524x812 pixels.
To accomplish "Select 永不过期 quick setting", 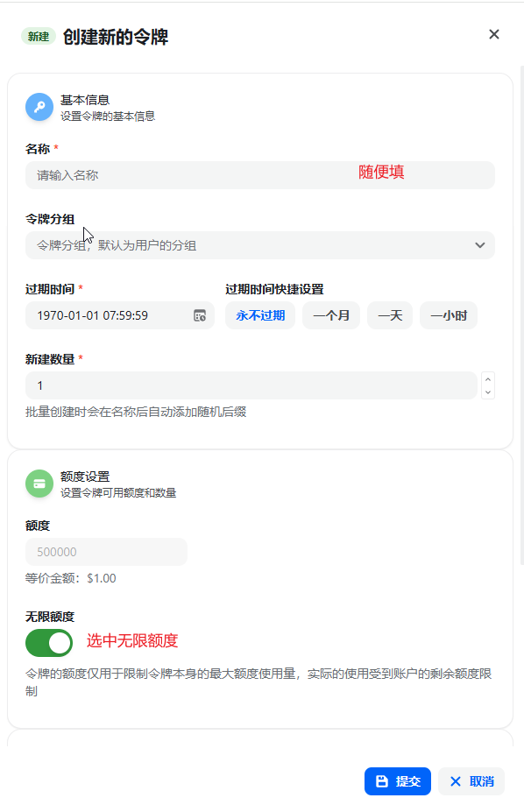I will (260, 315).
